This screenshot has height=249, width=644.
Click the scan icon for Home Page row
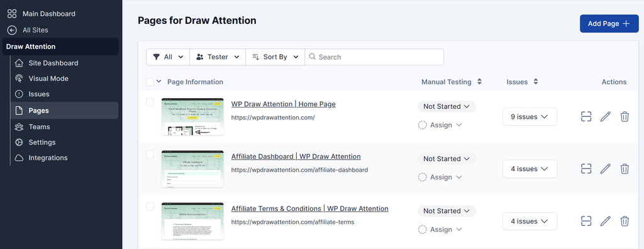click(586, 117)
